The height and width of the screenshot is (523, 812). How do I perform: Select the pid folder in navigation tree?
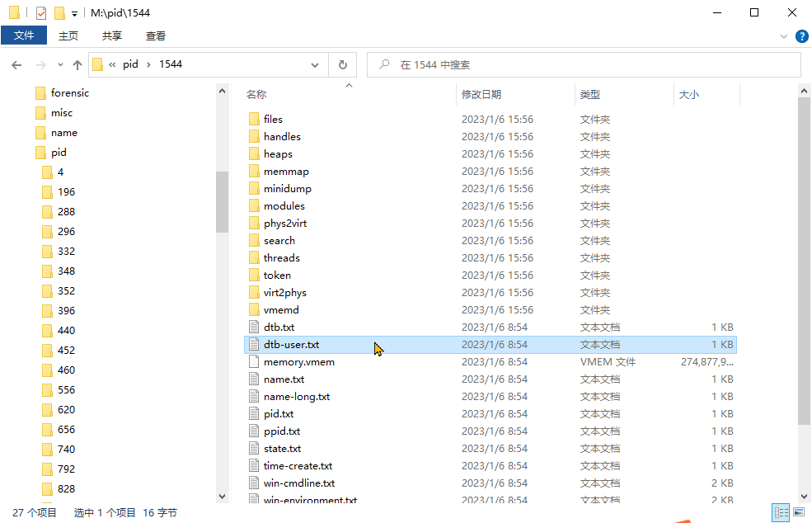tap(51, 153)
